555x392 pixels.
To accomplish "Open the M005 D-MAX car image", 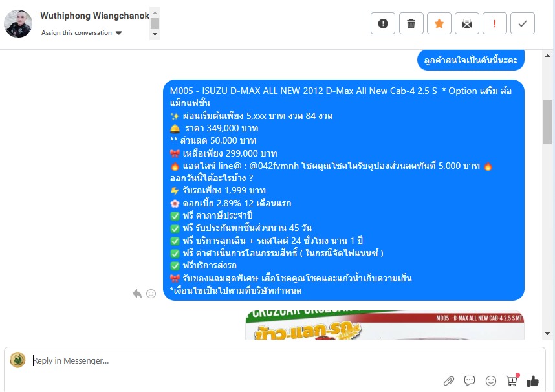I will 385,325.
